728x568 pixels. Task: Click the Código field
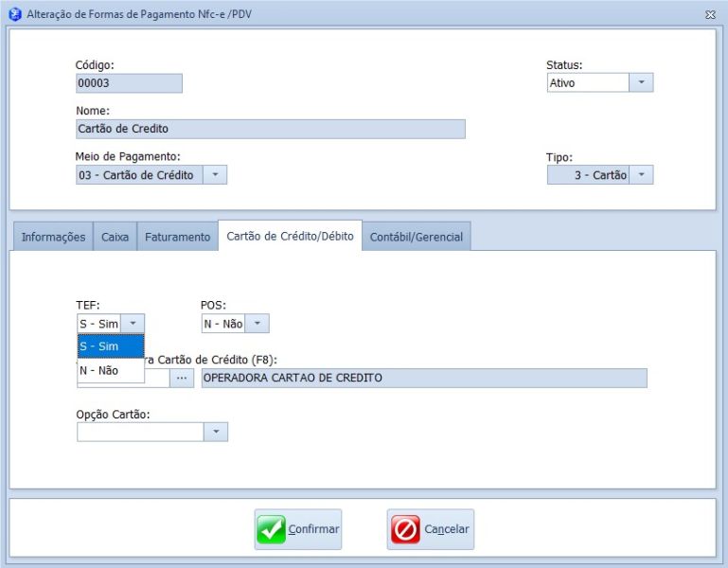128,82
